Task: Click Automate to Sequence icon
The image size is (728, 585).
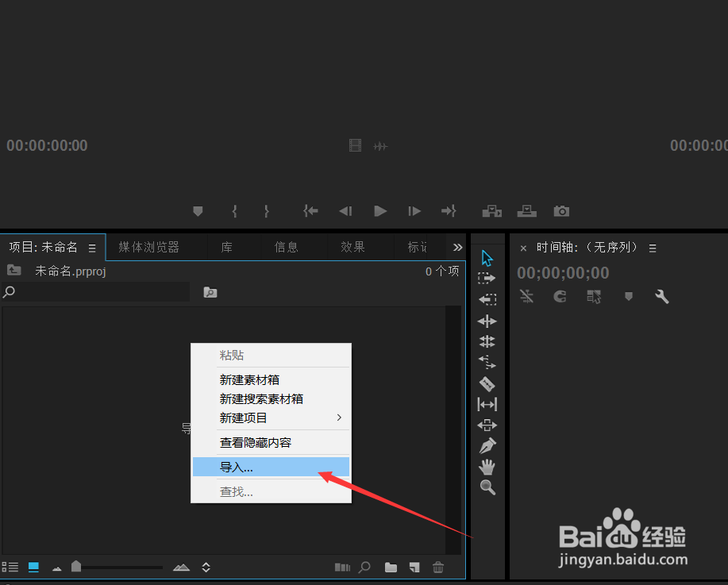Action: click(343, 567)
